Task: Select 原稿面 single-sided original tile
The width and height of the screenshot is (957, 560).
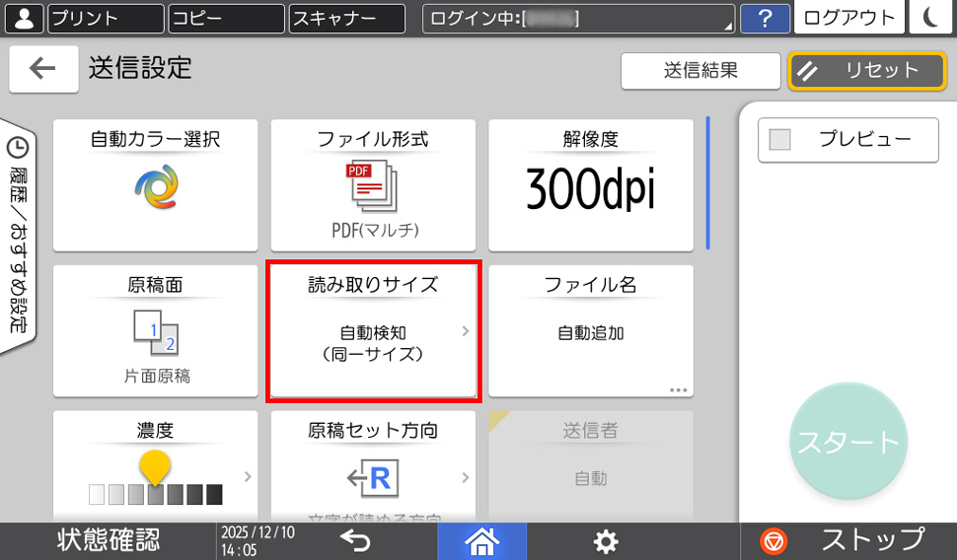Action: pyautogui.click(x=155, y=330)
